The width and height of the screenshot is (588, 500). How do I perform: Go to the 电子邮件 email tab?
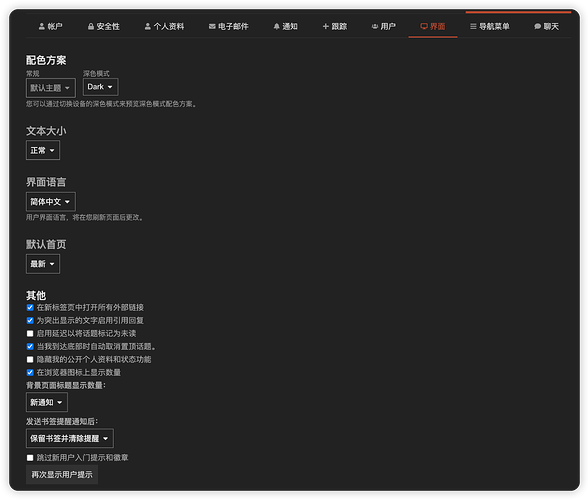click(x=228, y=26)
